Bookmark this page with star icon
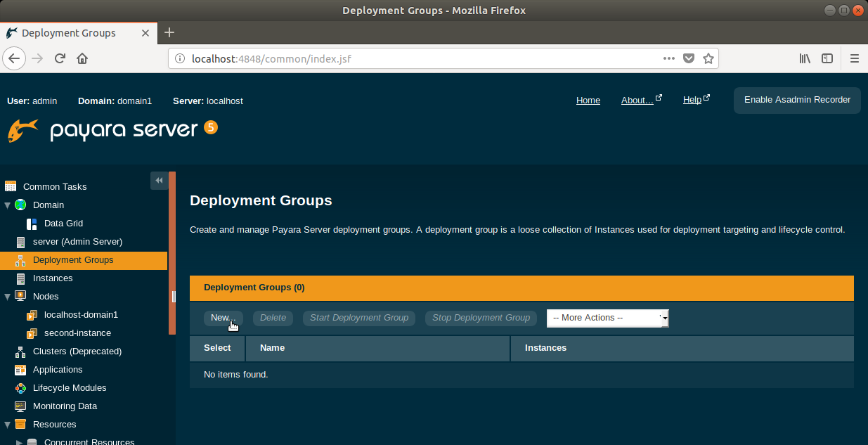The width and height of the screenshot is (868, 445). (708, 58)
